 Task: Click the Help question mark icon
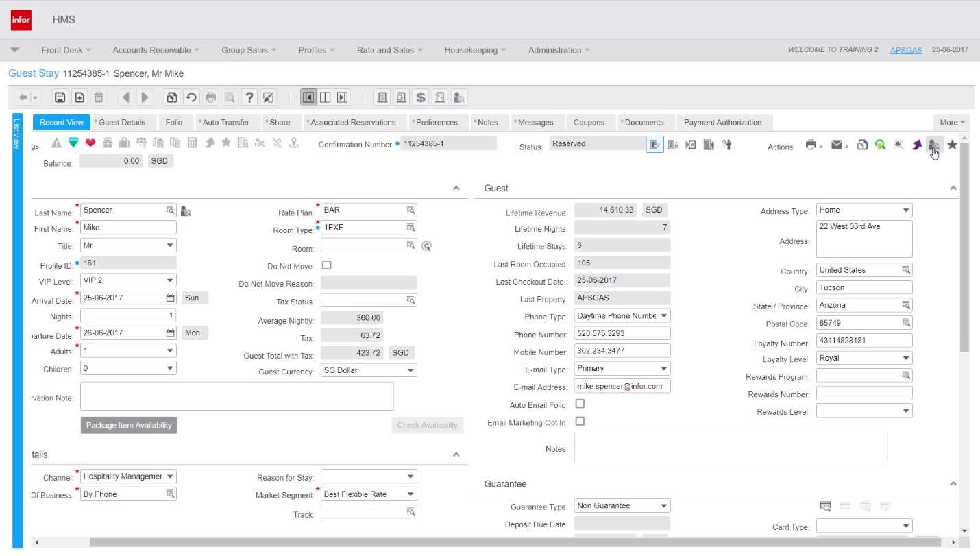249,97
